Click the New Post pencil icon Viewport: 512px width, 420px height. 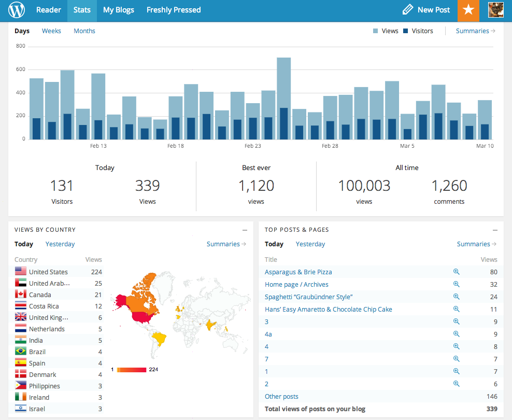coord(408,10)
